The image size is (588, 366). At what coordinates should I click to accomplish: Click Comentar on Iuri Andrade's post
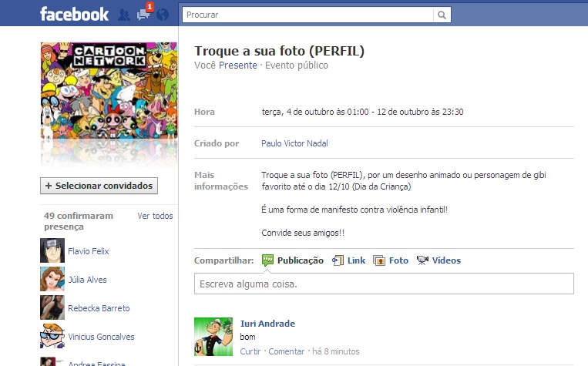(287, 351)
